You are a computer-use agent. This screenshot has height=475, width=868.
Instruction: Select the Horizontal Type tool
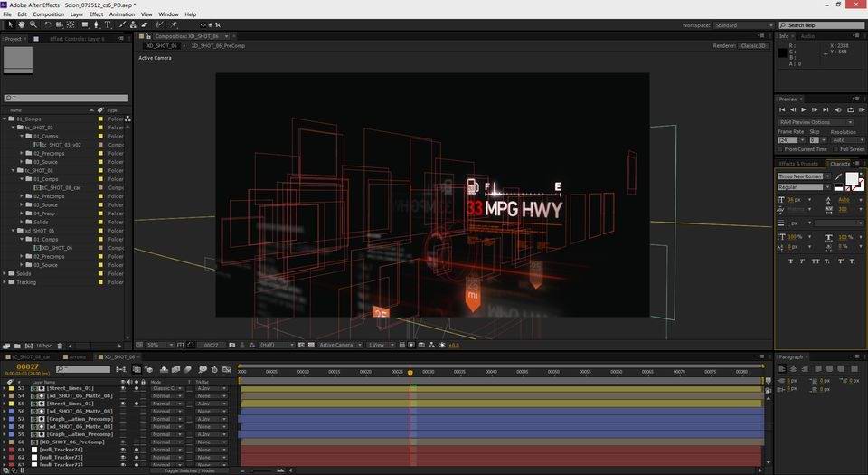pos(108,24)
